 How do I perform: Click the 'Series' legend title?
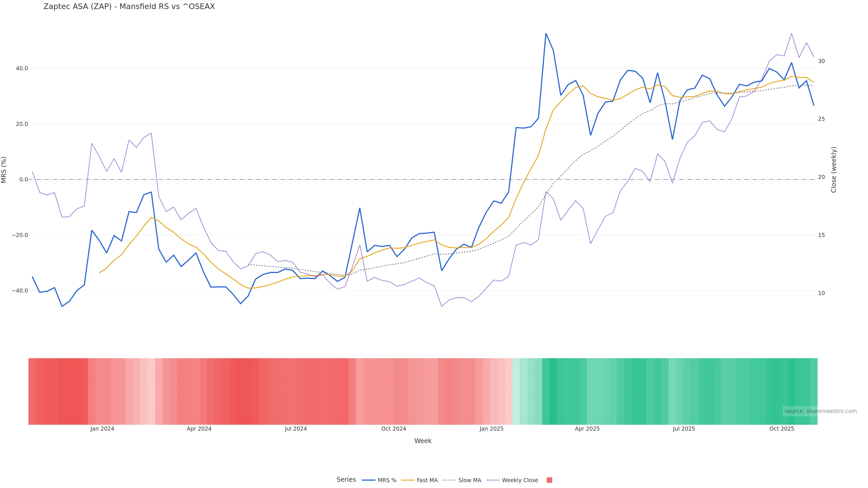click(x=346, y=480)
